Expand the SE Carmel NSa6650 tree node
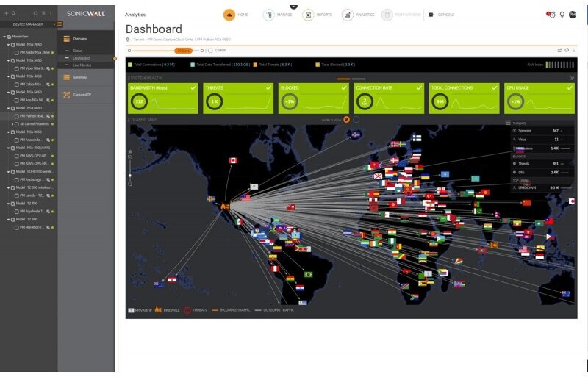The image size is (588, 377). pos(12,123)
